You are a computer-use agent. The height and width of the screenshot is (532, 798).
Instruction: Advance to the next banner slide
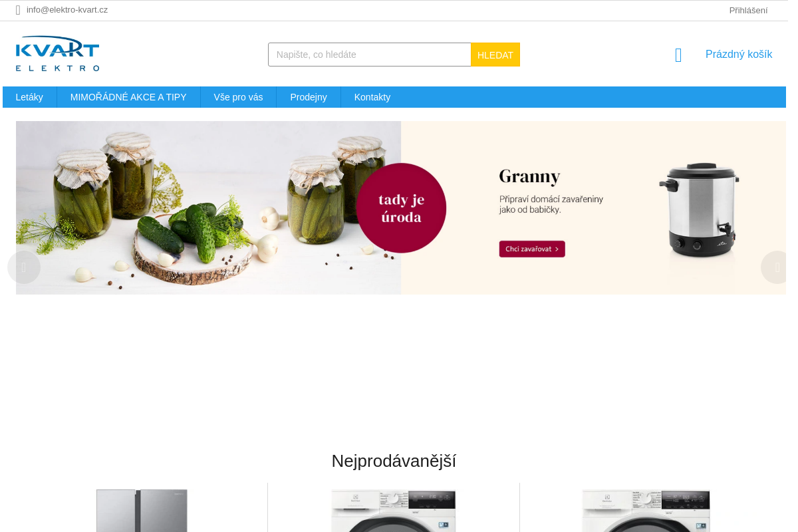775,267
